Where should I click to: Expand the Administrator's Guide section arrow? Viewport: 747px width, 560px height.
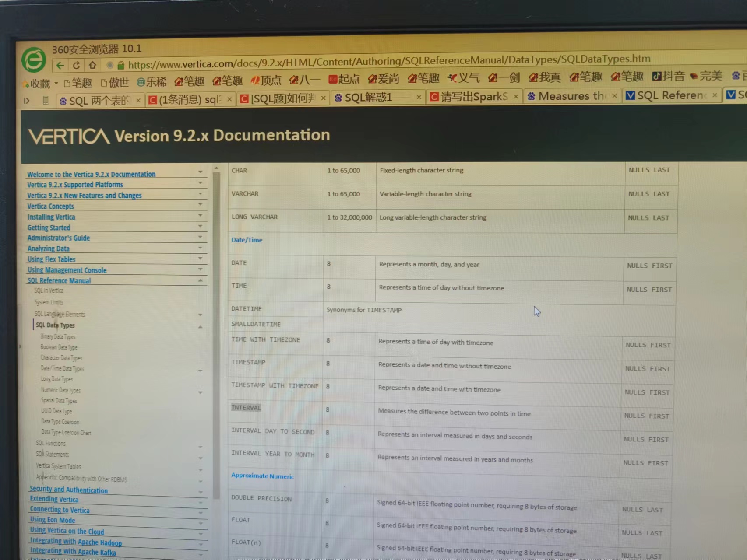[200, 237]
